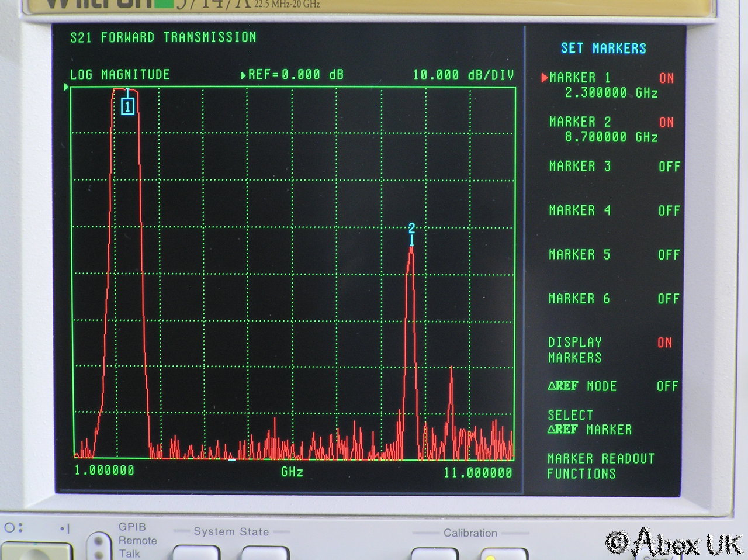Image resolution: width=748 pixels, height=560 pixels.
Task: Click marker 2 flag on second peak
Action: [411, 229]
